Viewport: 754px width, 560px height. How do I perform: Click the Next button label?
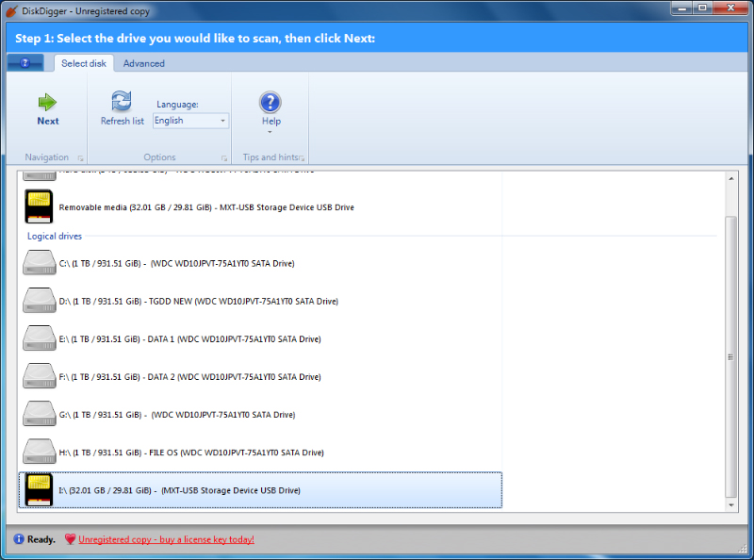coord(48,122)
